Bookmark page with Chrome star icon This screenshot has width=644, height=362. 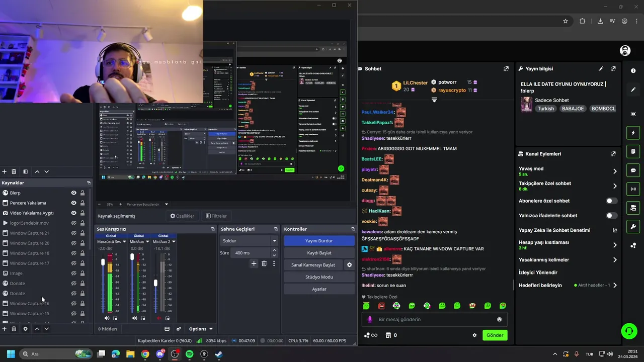[x=566, y=21]
